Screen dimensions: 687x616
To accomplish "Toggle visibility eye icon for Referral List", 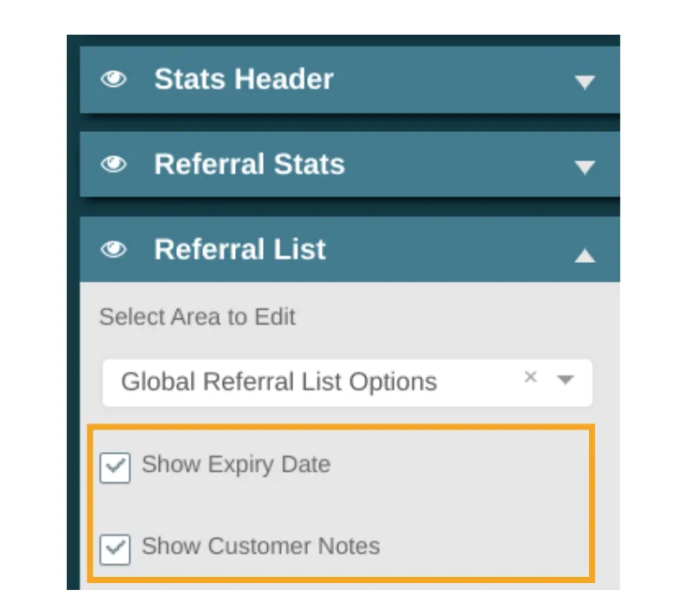I will [114, 249].
